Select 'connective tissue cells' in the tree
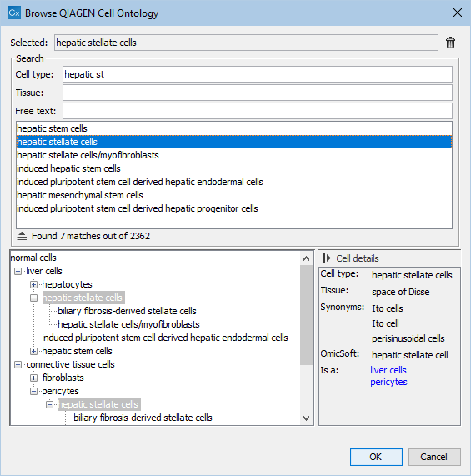Image resolution: width=471 pixels, height=476 pixels. pyautogui.click(x=70, y=364)
